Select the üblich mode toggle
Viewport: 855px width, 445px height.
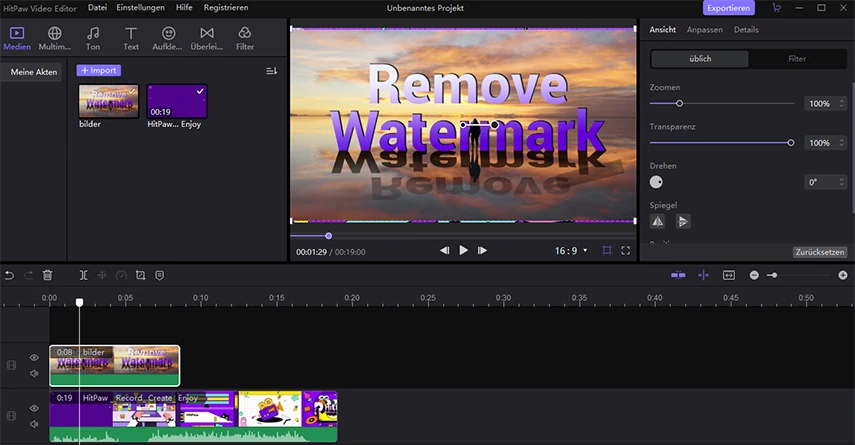(x=700, y=59)
